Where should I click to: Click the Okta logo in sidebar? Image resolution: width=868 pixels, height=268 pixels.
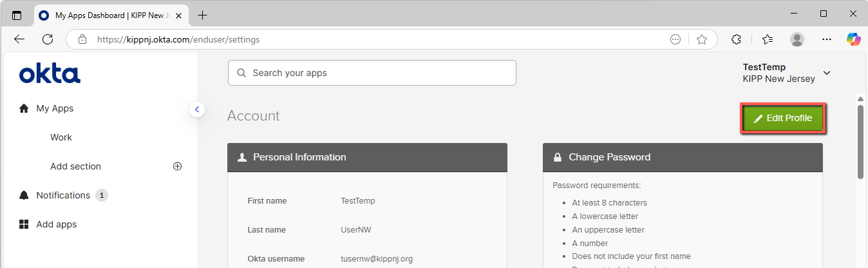click(x=50, y=73)
